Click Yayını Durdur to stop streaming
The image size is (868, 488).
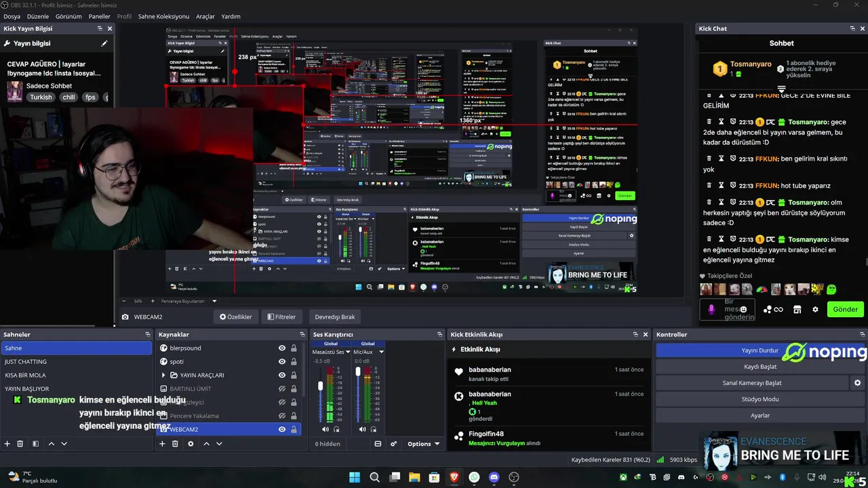click(759, 350)
